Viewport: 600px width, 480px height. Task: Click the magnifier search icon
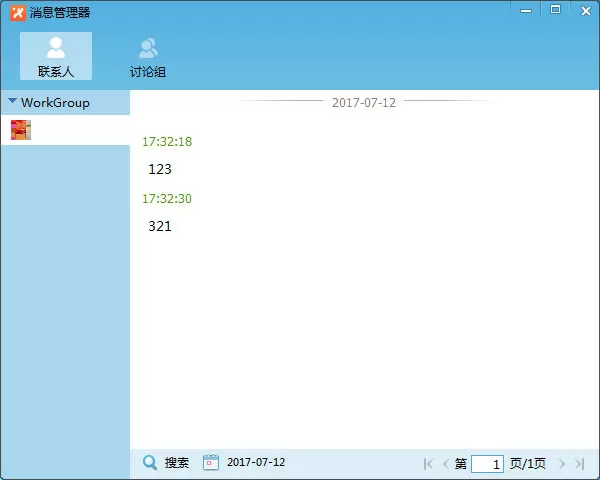(x=150, y=462)
